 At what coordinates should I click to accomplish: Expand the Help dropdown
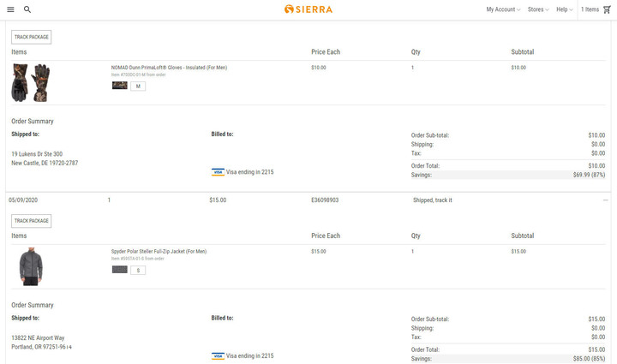(564, 9)
